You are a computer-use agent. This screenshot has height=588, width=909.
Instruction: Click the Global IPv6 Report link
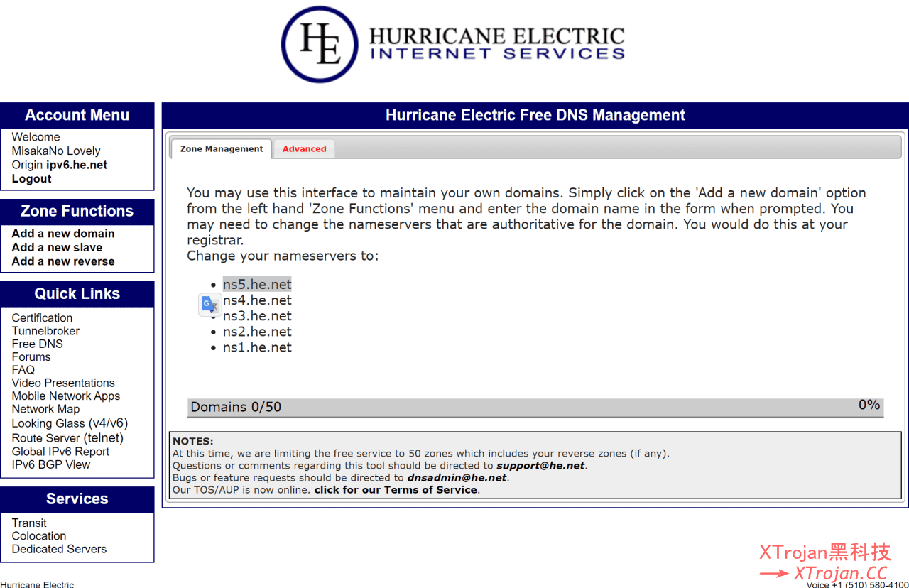[x=60, y=452]
